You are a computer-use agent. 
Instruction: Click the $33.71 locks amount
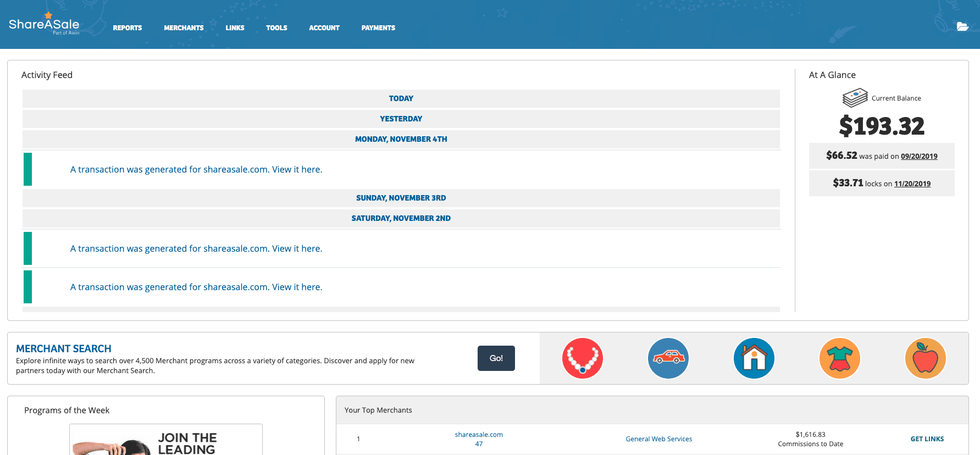(x=848, y=183)
